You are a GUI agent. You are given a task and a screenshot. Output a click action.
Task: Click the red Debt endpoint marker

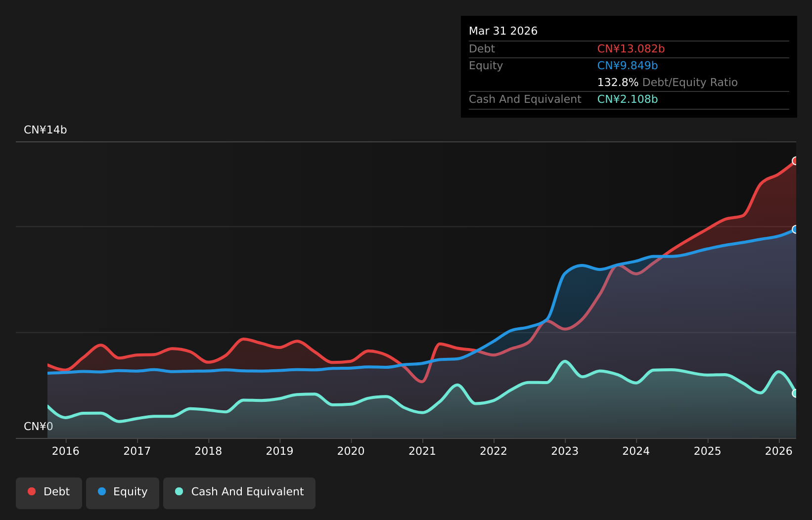(x=796, y=161)
